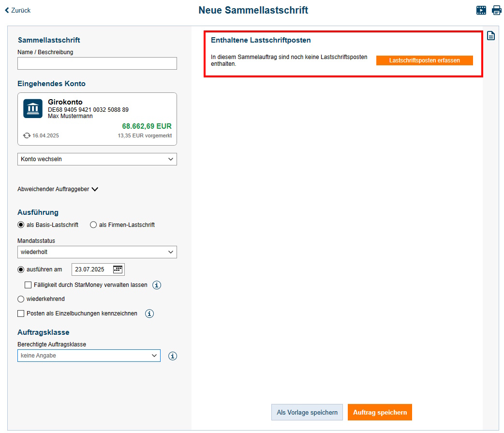Open the document notes icon
Screen dimensions: 504x433
tap(491, 36)
